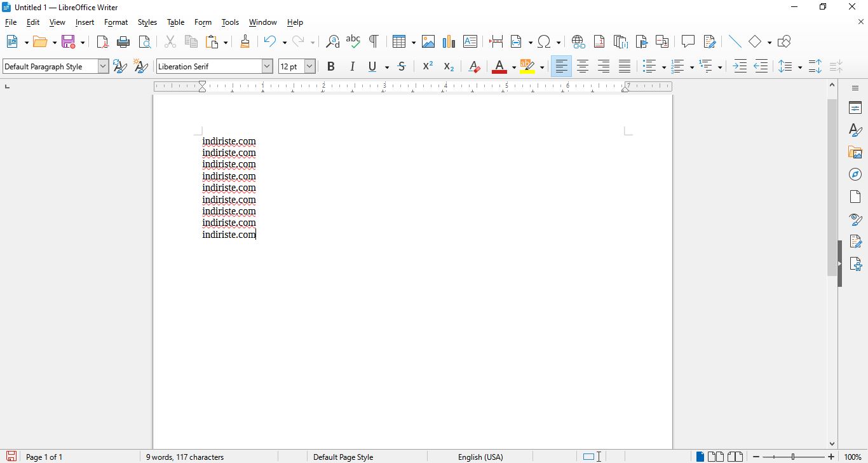Click the vertical scrollbar thumb
The width and height of the screenshot is (868, 463).
(x=832, y=188)
